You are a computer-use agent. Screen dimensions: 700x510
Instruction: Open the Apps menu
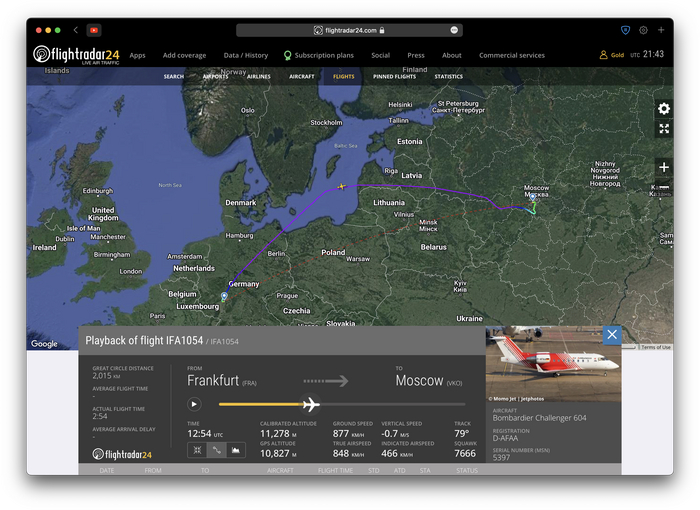pyautogui.click(x=138, y=55)
